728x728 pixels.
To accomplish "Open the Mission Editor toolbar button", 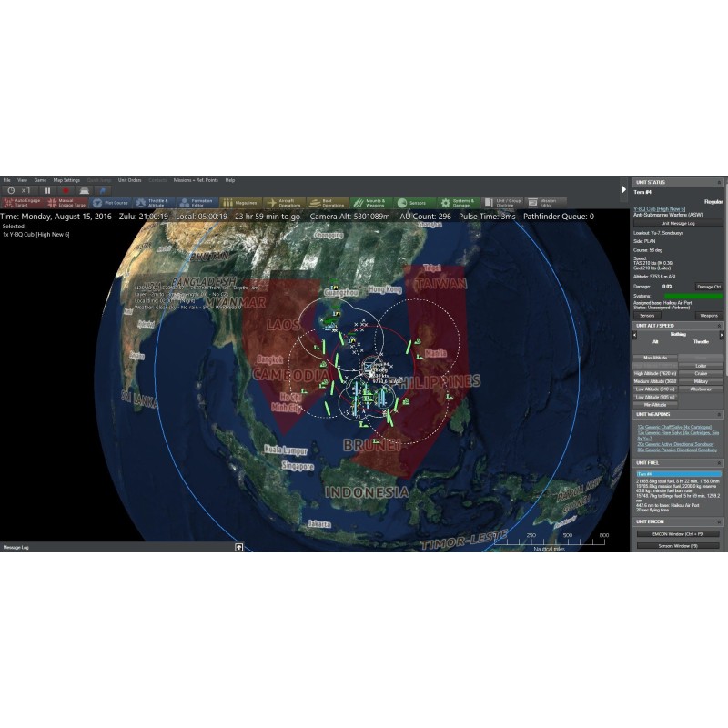I will pos(544,203).
